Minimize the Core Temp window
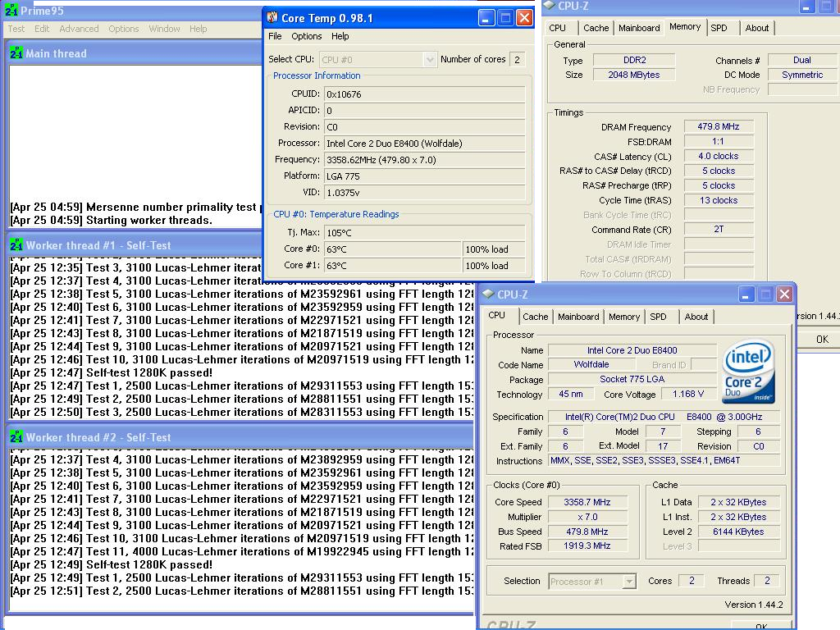The width and height of the screenshot is (840, 630). tap(486, 18)
